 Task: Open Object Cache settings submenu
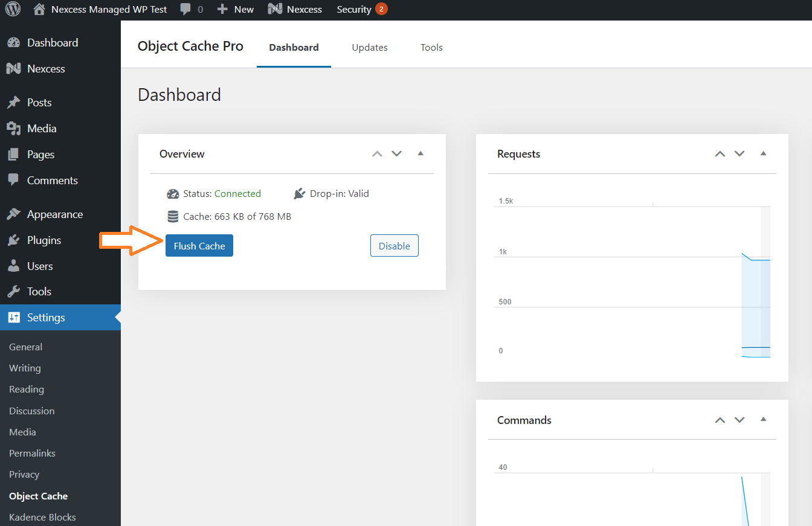coord(38,496)
